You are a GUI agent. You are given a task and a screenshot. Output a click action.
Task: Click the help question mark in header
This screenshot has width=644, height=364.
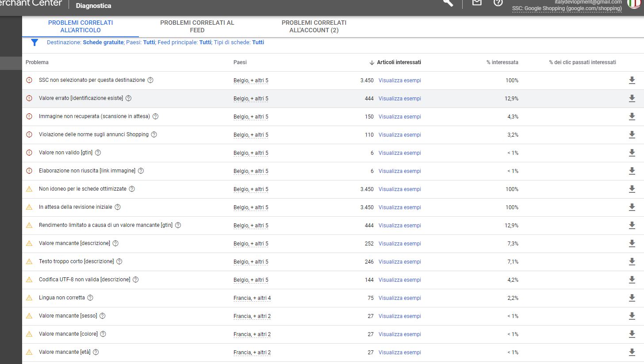click(x=498, y=3)
